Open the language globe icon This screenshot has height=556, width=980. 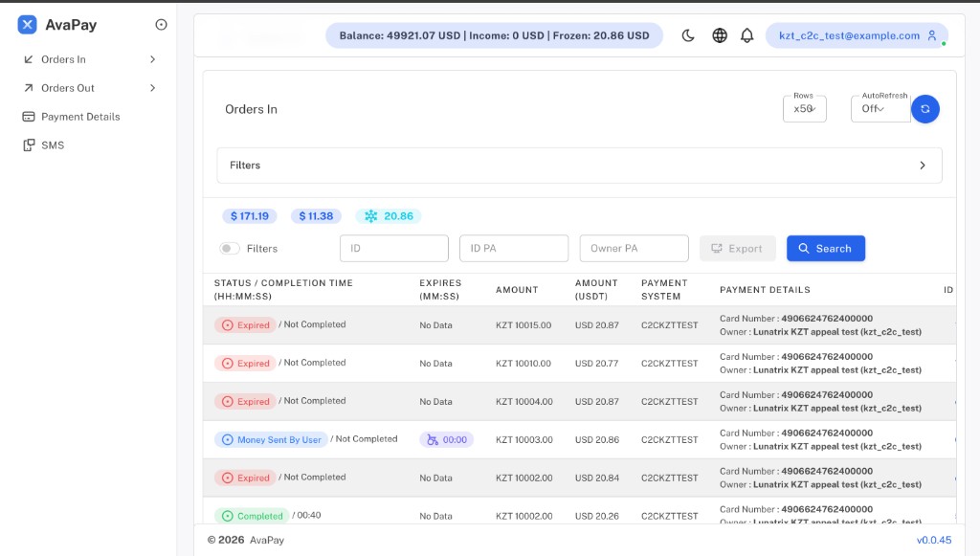pos(720,35)
